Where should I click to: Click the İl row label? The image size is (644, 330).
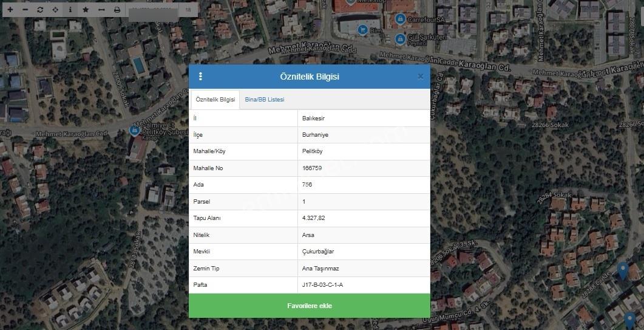(x=195, y=118)
